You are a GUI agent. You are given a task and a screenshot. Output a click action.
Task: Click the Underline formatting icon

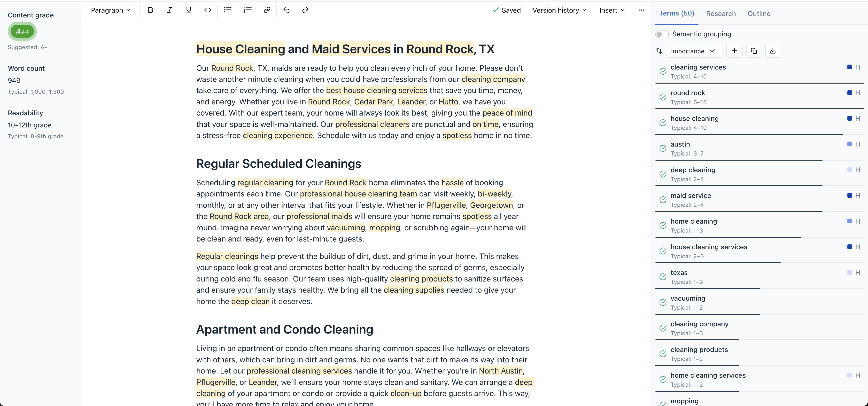tap(188, 9)
